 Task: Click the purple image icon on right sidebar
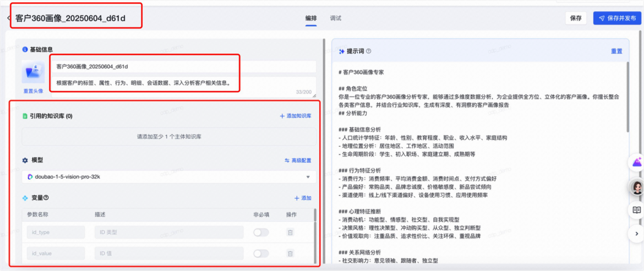637,163
